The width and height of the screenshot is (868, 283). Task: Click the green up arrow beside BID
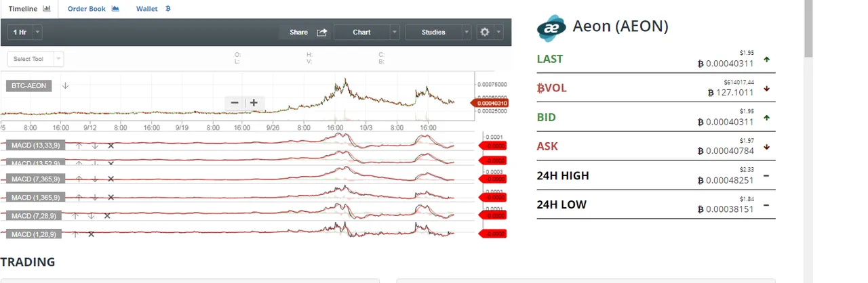[x=766, y=118]
